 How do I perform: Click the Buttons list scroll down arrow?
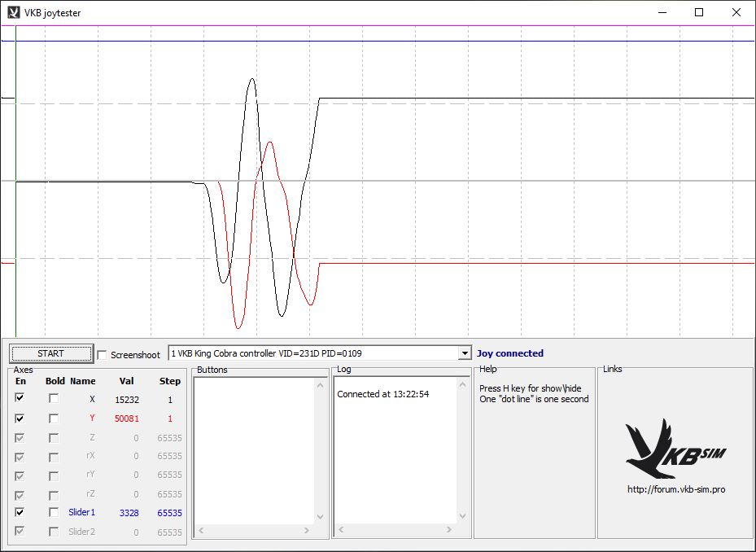point(320,517)
